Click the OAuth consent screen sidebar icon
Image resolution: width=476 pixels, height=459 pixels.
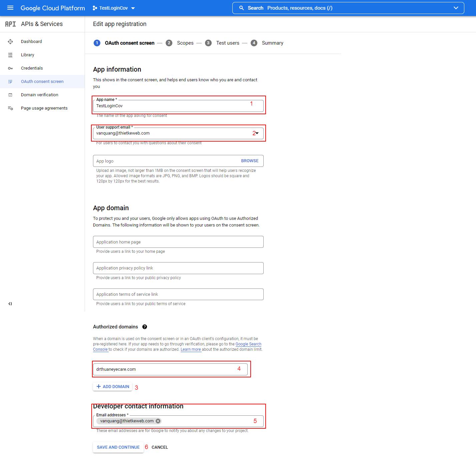point(10,82)
